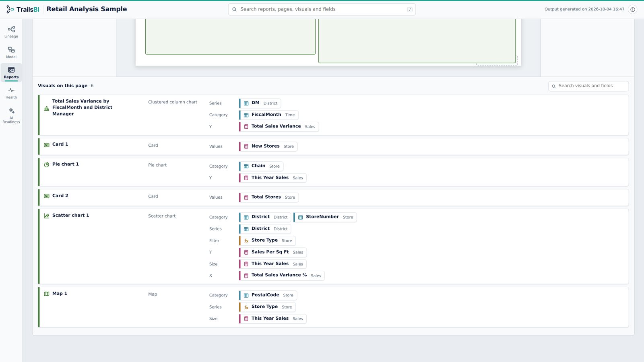Select District chip in Scatter Category row
Viewport: 644px width, 362px height.
[265, 217]
